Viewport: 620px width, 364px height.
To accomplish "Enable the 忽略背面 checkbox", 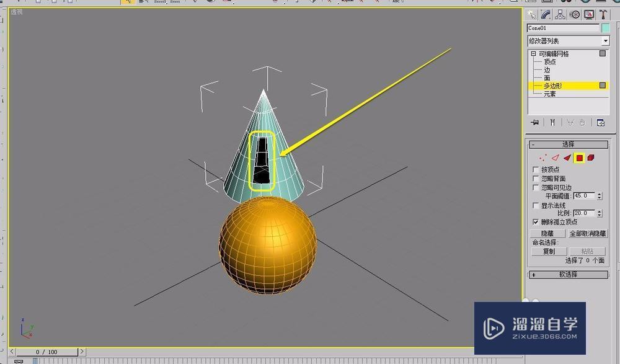I will 536,178.
